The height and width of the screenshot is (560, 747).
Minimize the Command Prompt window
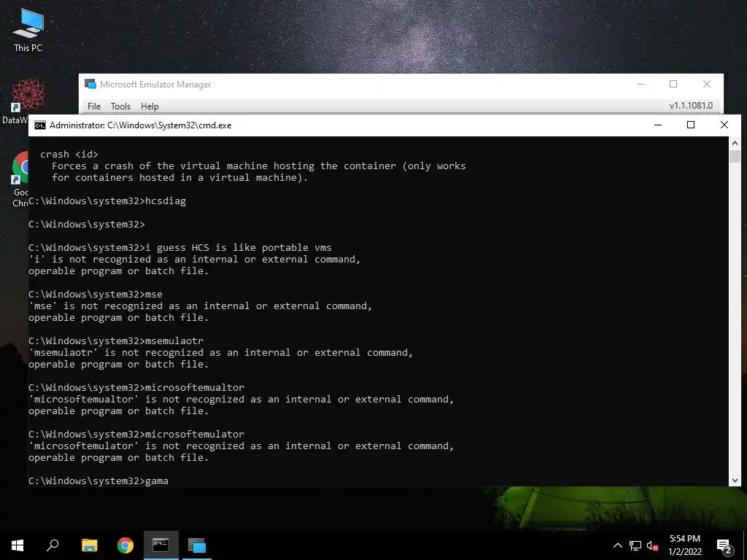click(658, 125)
